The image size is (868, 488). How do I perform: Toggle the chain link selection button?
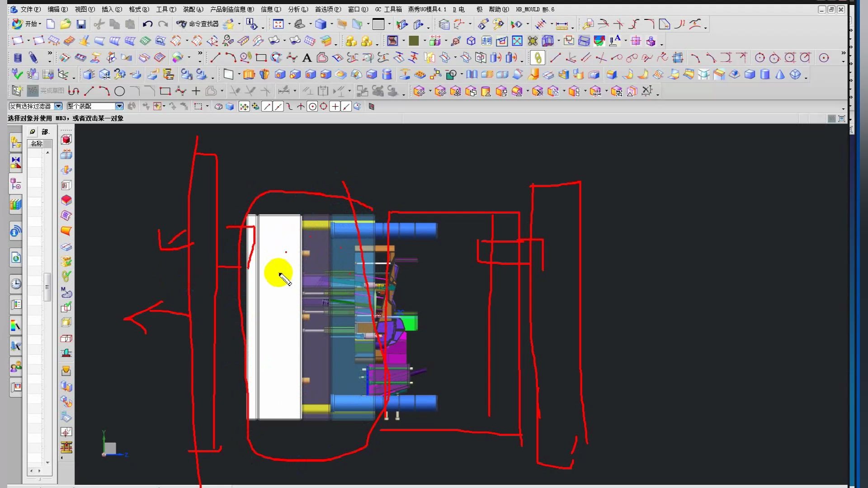[x=538, y=58]
